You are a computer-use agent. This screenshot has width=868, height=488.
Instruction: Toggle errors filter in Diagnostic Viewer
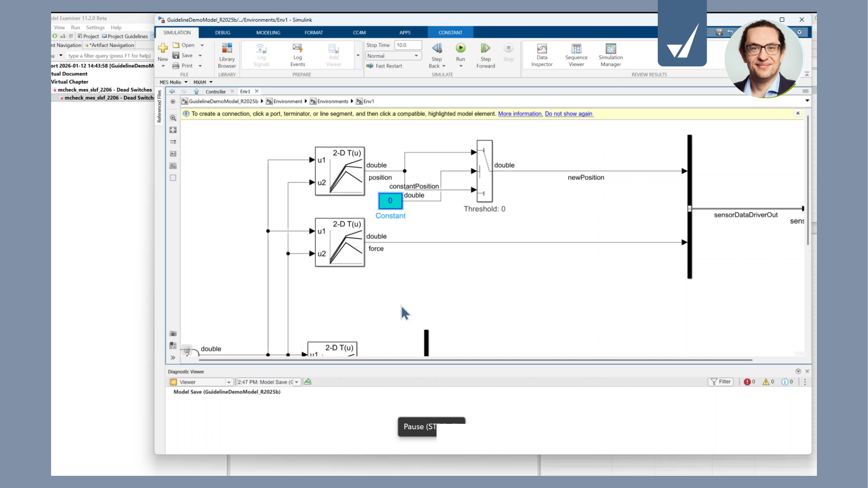pos(749,382)
